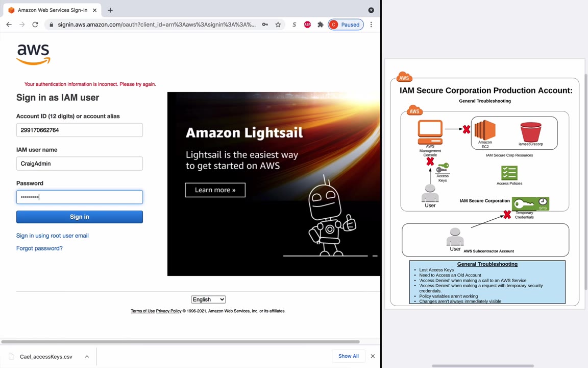Go forward using the browser forward arrow

[22, 25]
